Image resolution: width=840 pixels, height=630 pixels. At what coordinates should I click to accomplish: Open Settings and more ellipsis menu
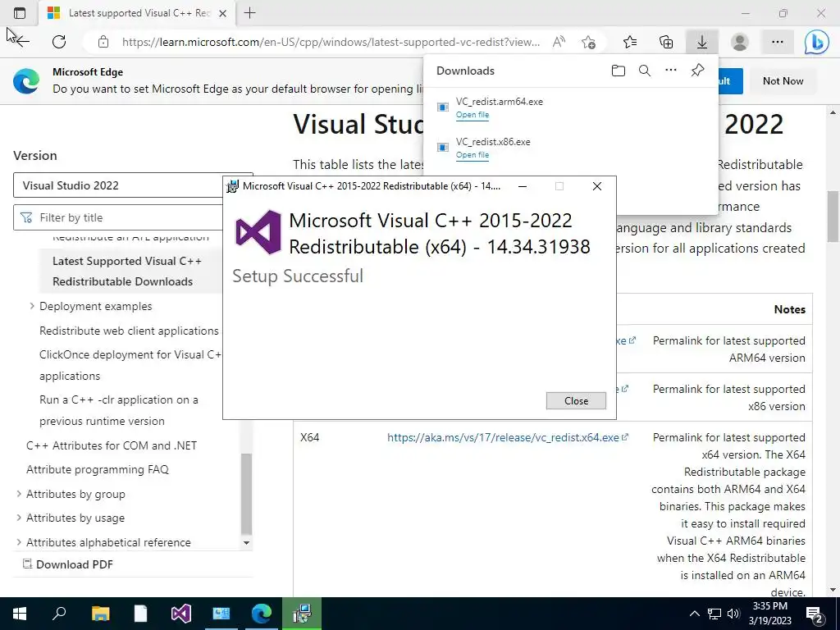778,42
